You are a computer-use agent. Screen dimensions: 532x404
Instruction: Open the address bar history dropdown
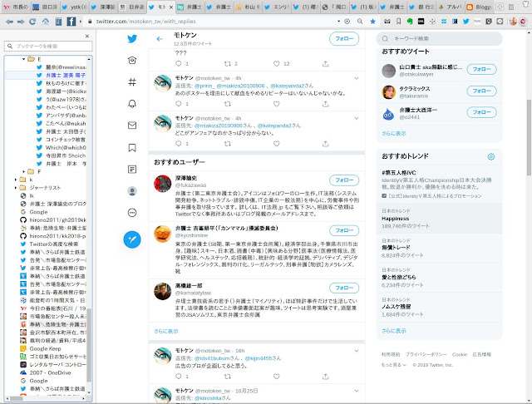coord(338,22)
